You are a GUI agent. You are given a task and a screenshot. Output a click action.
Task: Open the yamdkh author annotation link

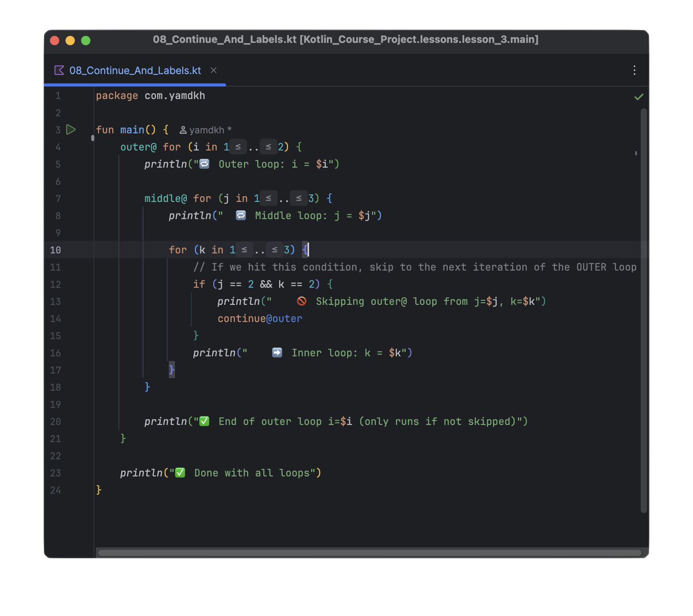207,130
